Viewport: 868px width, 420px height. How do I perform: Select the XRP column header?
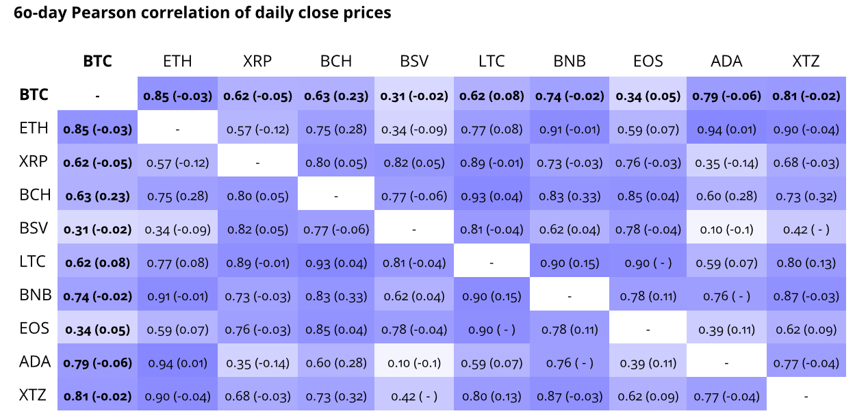point(257,61)
